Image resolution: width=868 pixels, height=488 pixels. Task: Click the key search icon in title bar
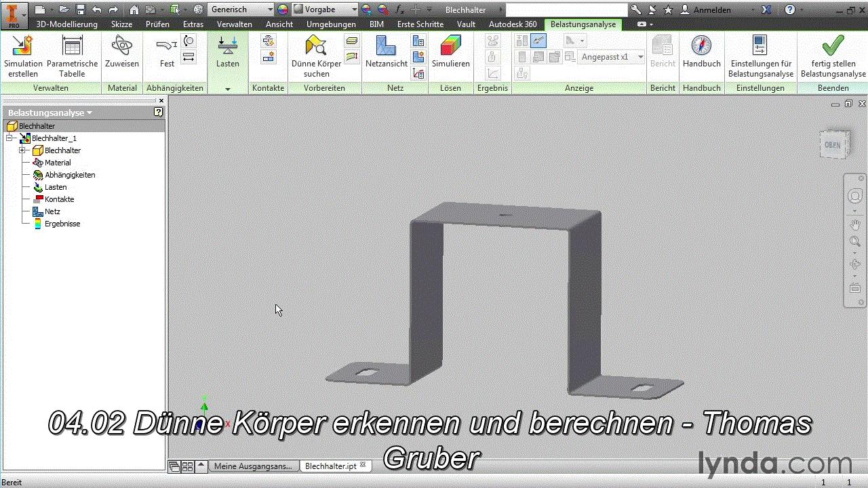click(x=635, y=9)
